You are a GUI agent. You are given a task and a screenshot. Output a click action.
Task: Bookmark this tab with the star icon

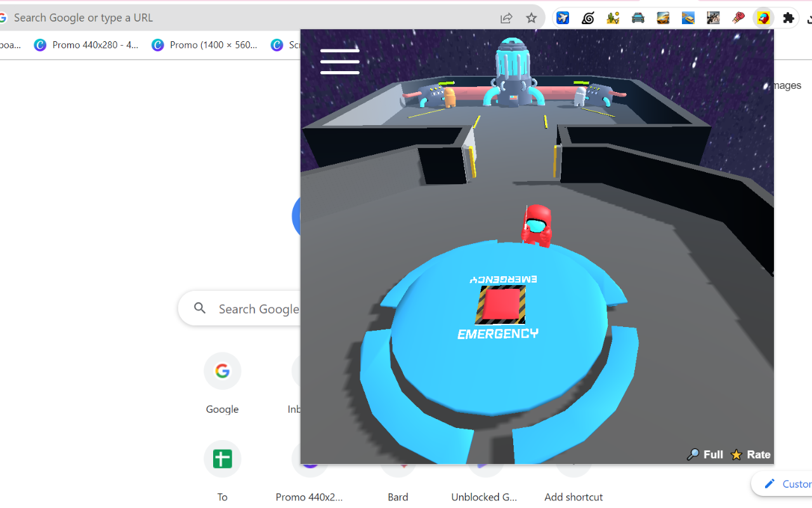532,18
